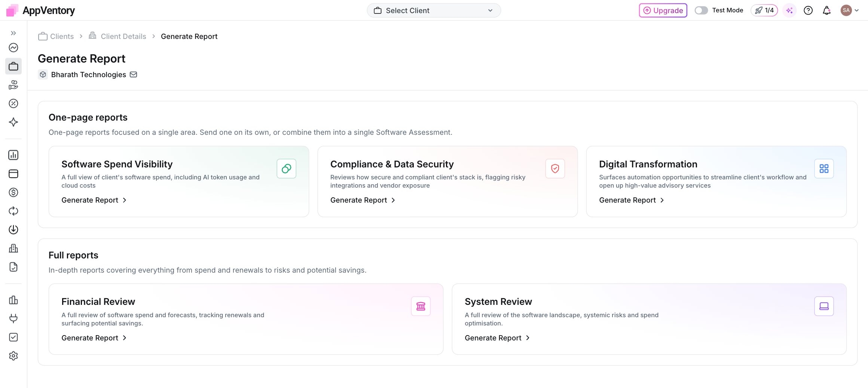Open the help question mark icon

click(808, 10)
